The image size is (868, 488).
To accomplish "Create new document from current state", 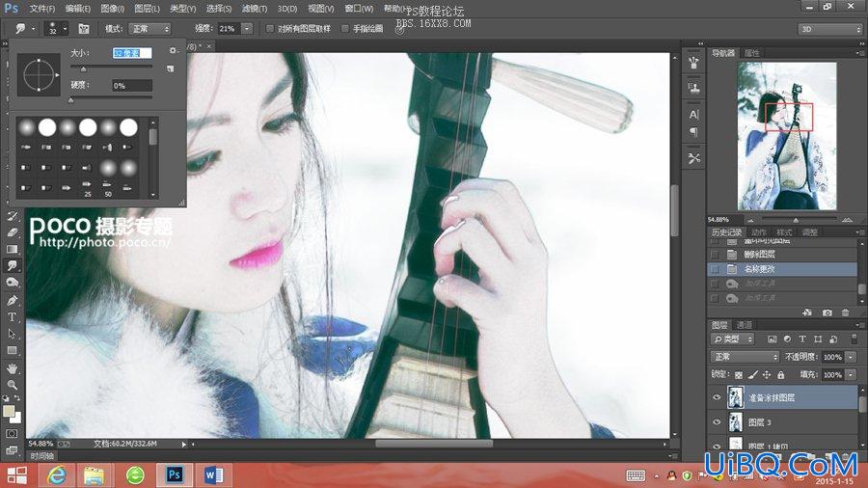I will pos(807,312).
